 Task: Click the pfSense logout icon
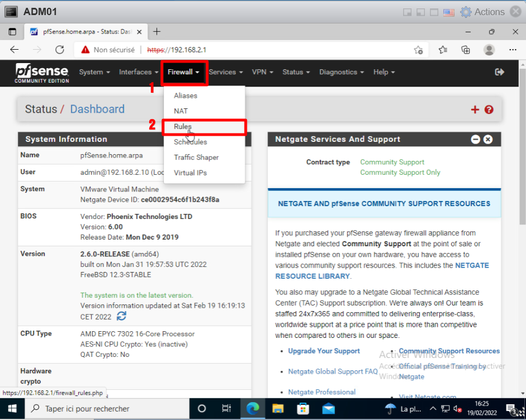point(499,72)
